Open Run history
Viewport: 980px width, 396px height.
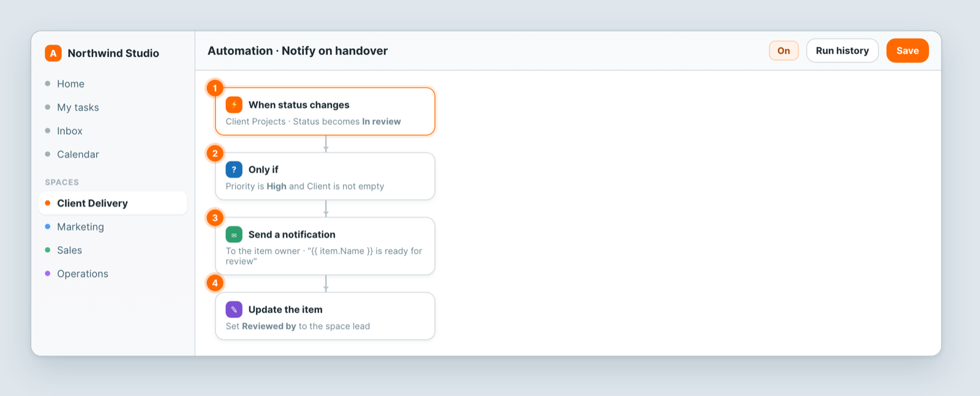click(x=842, y=51)
